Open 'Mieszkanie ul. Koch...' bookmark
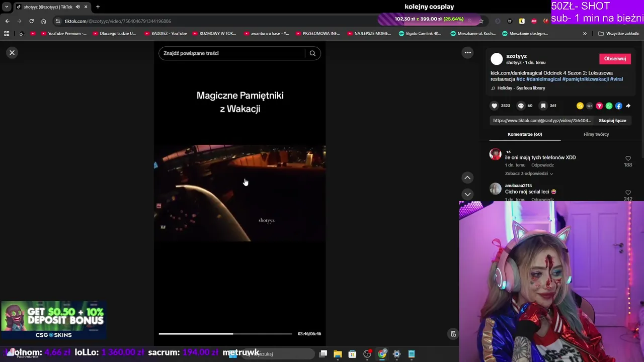Screen dimensions: 644x362 point(472,34)
